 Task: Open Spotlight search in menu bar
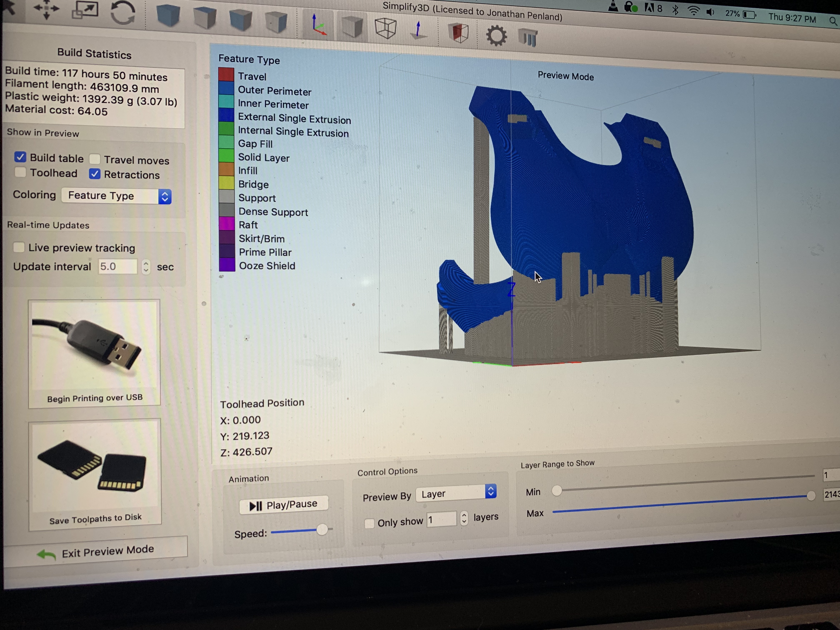[x=833, y=21]
